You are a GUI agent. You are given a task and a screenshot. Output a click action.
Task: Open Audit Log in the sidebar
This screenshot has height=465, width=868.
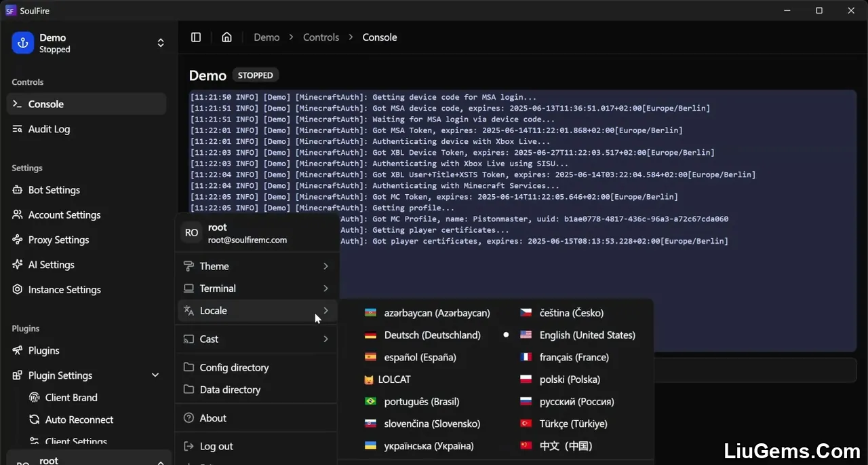[86, 129]
